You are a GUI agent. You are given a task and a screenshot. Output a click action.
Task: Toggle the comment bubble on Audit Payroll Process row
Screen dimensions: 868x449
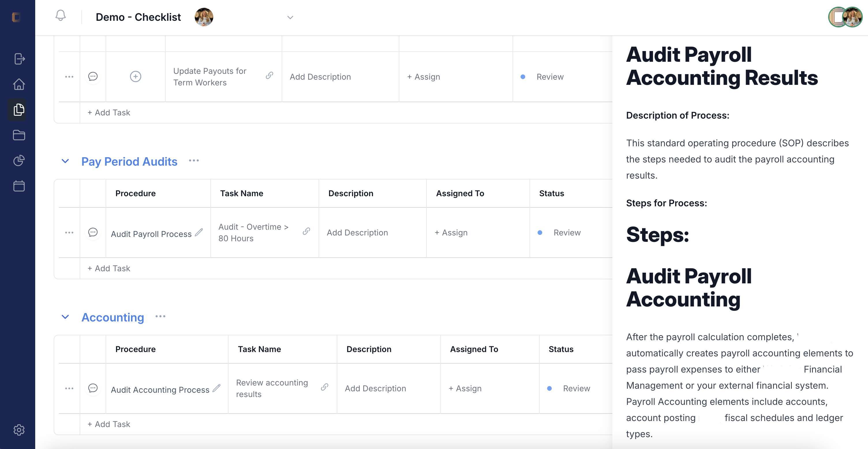(92, 233)
